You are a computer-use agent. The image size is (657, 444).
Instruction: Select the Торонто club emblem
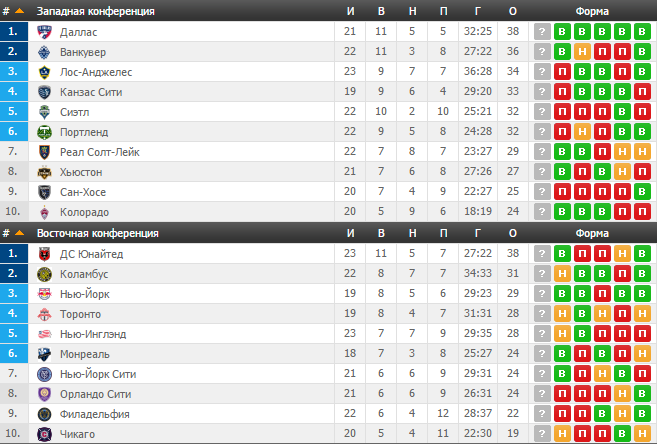pos(44,314)
